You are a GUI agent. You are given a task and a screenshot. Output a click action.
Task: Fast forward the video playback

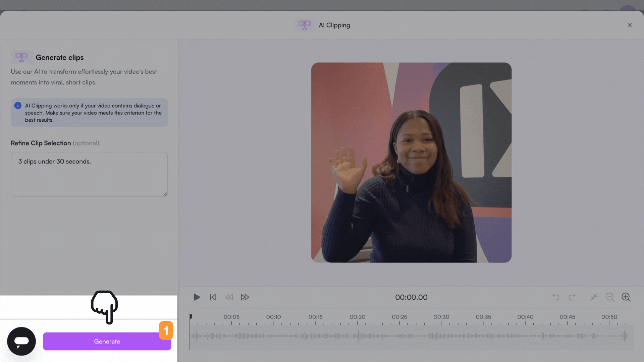tap(245, 297)
